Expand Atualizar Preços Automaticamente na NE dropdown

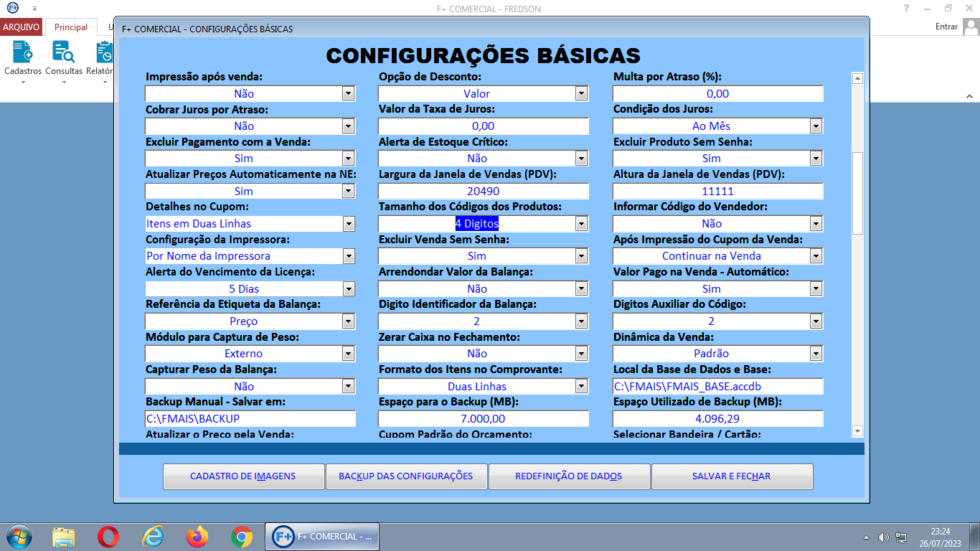pyautogui.click(x=348, y=191)
